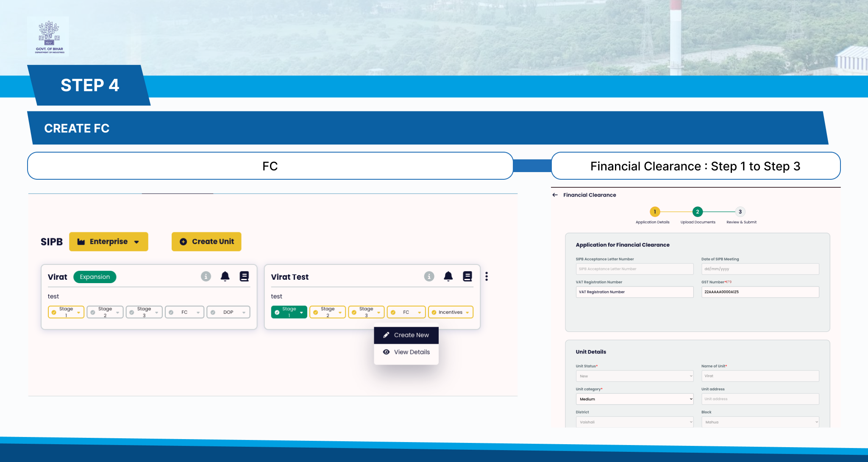Screen dimensions: 868x462
Task: Open Unit category Medium dropdown
Action: click(x=634, y=399)
